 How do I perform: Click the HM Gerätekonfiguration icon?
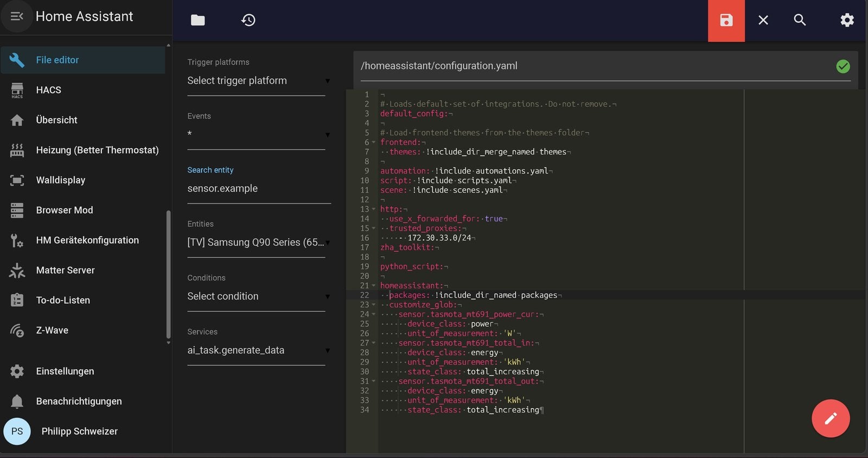[17, 240]
